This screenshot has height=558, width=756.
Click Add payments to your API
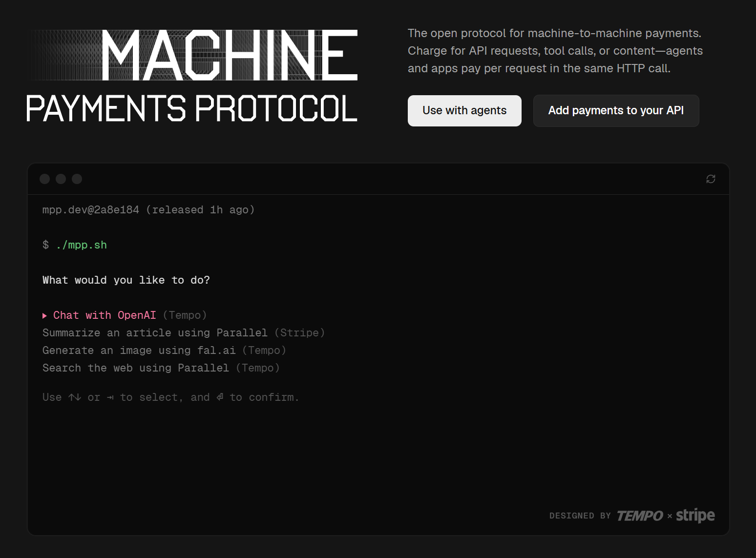click(616, 111)
